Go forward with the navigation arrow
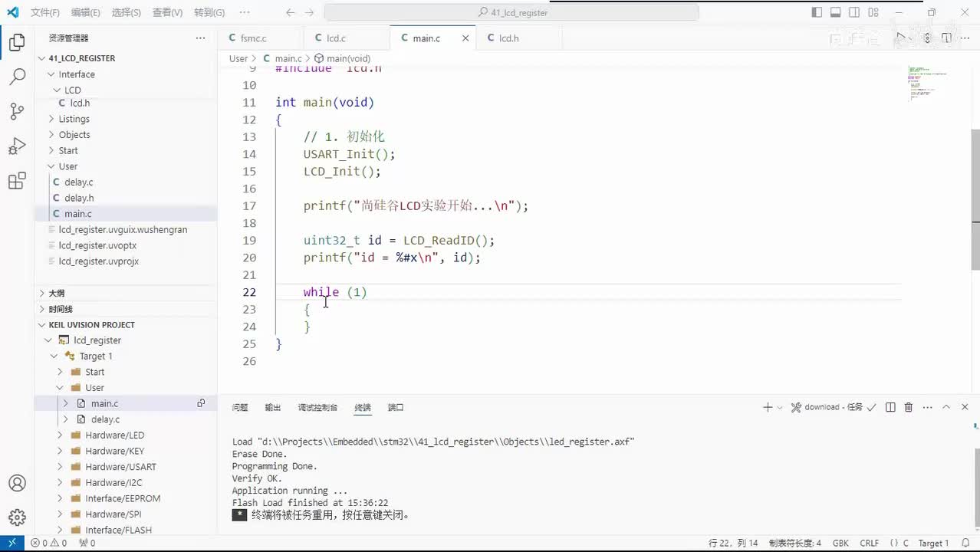980x552 pixels. pyautogui.click(x=309, y=12)
